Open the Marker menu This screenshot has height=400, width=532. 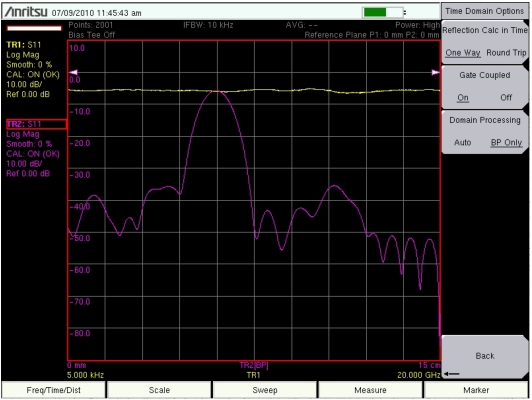point(476,390)
